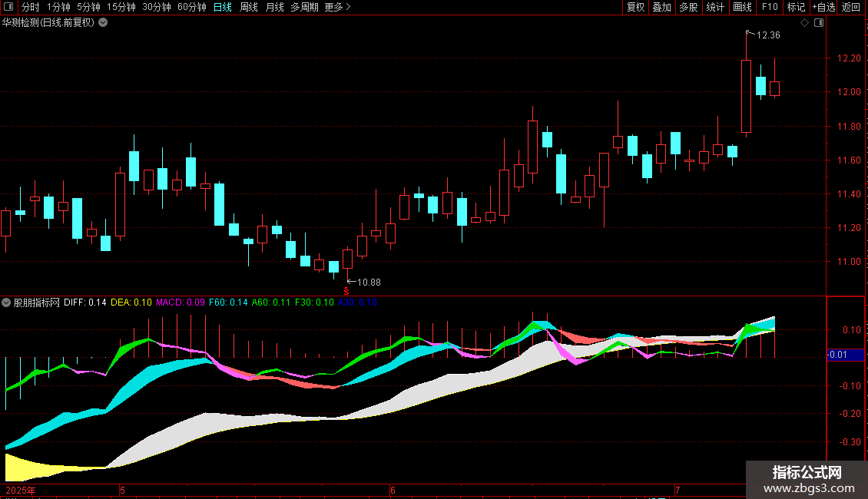
Task: Click the 华测检测(日线.前复权) chart title
Action: coord(48,23)
